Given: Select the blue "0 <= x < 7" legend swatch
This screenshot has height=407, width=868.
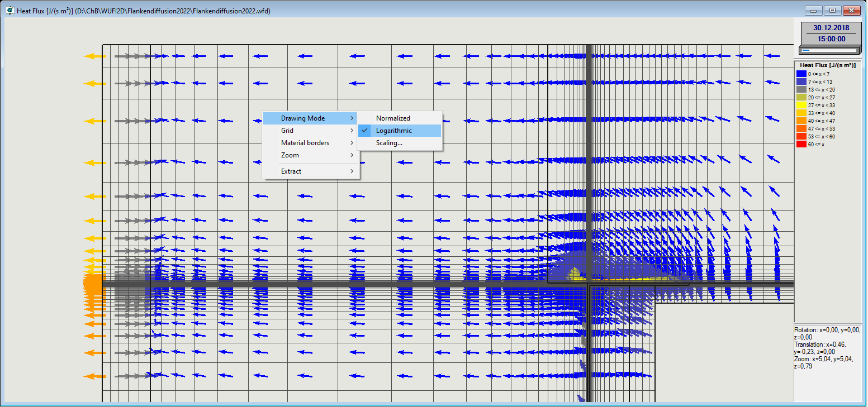Looking at the screenshot, I should coord(801,73).
